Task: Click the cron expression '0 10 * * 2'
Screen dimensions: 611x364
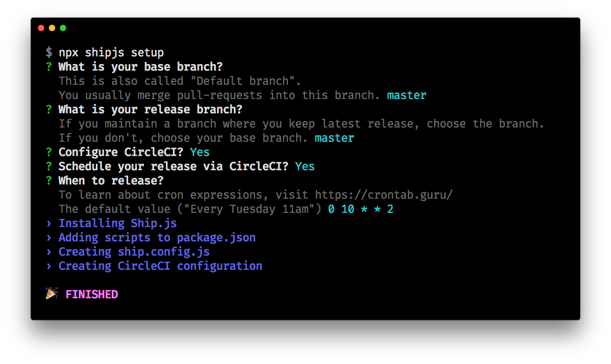Action: coord(360,209)
